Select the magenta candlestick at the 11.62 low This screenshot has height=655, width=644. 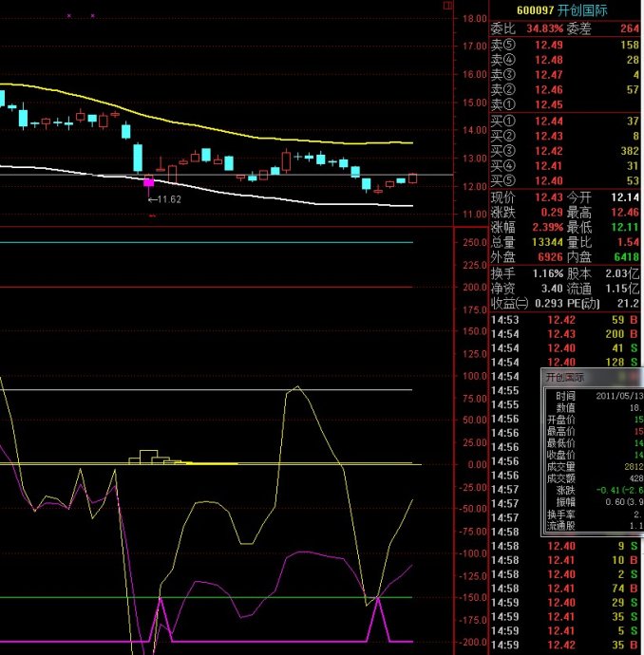click(x=148, y=181)
